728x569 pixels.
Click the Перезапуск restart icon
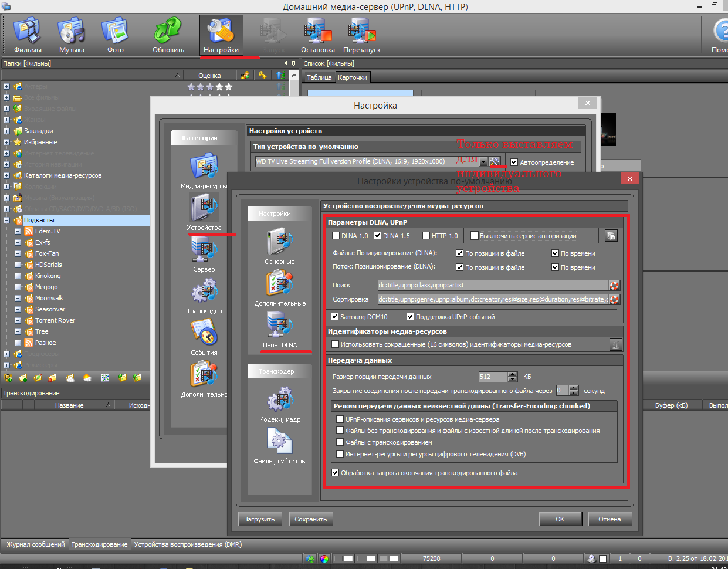point(362,35)
